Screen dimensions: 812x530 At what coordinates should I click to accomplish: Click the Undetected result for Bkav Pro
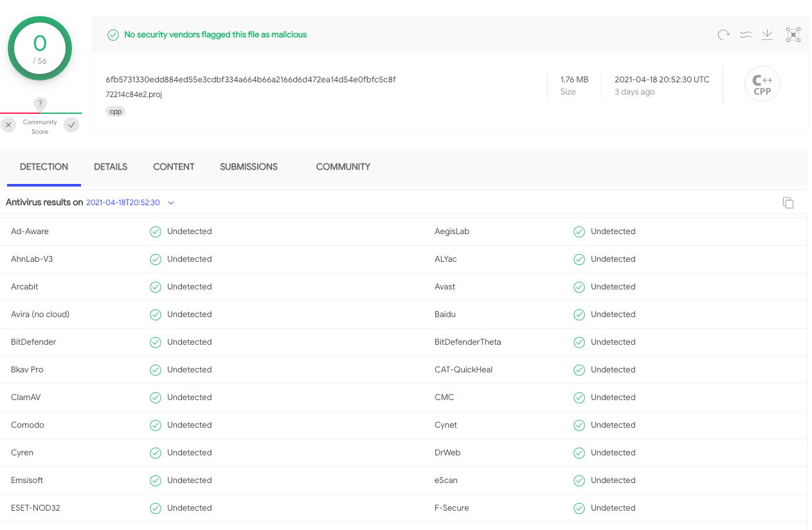tap(190, 370)
